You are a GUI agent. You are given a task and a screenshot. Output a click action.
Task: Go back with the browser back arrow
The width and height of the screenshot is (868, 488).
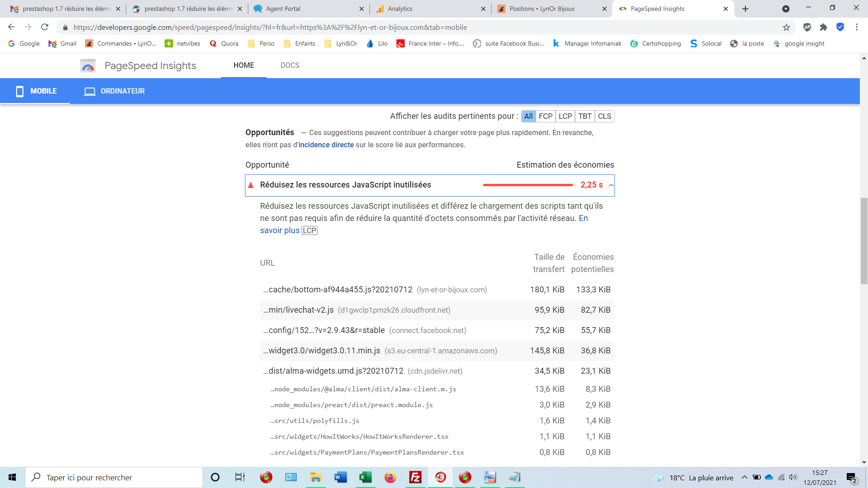point(11,27)
